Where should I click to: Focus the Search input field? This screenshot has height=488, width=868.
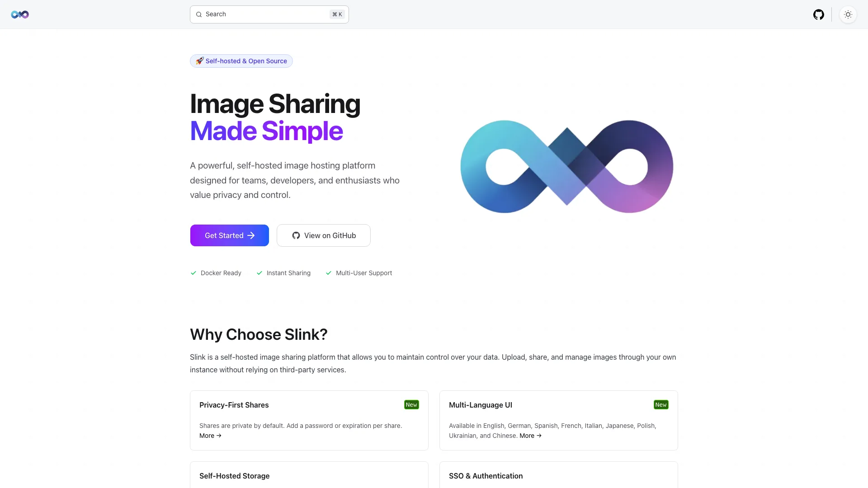pyautogui.click(x=269, y=14)
